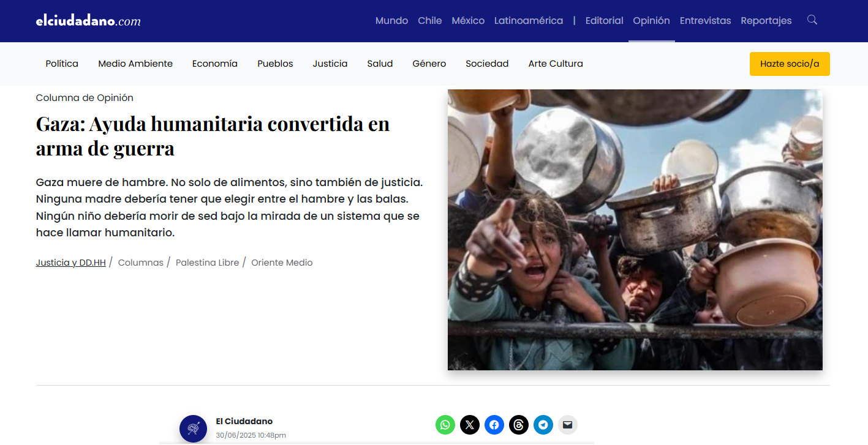Share article on X icon

pos(470,425)
